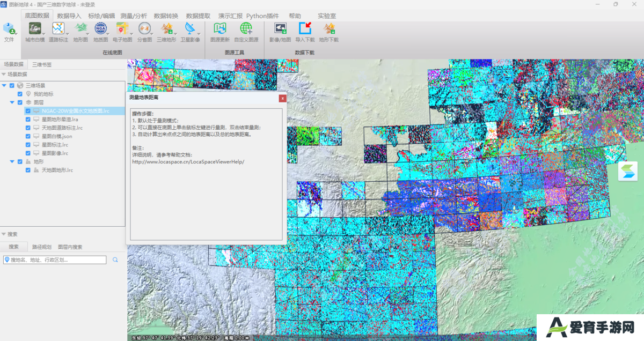Screen dimensions: 644x341
Task: Collapse the 搜索 panel header
Action: (x=4, y=234)
